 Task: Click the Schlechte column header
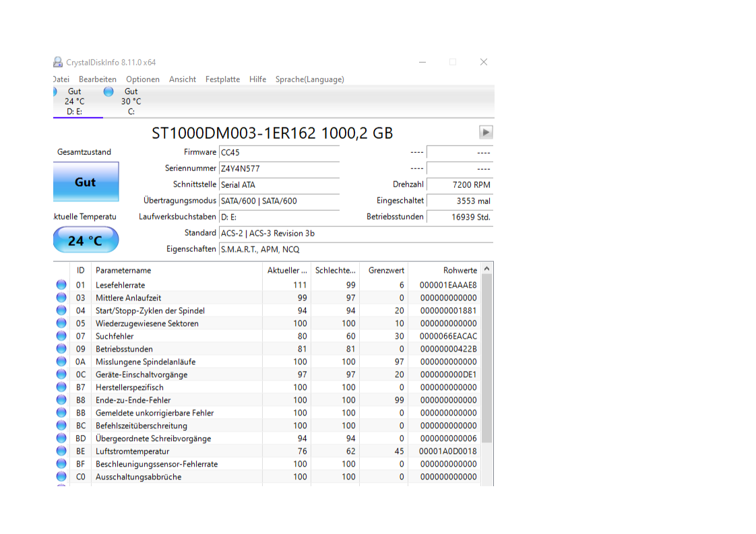pyautogui.click(x=335, y=271)
